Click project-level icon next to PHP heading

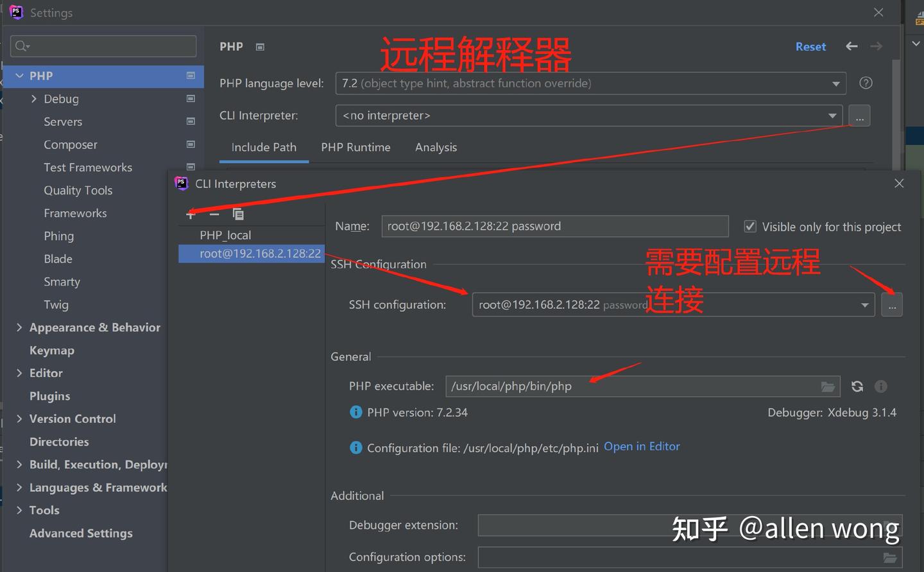coord(260,47)
